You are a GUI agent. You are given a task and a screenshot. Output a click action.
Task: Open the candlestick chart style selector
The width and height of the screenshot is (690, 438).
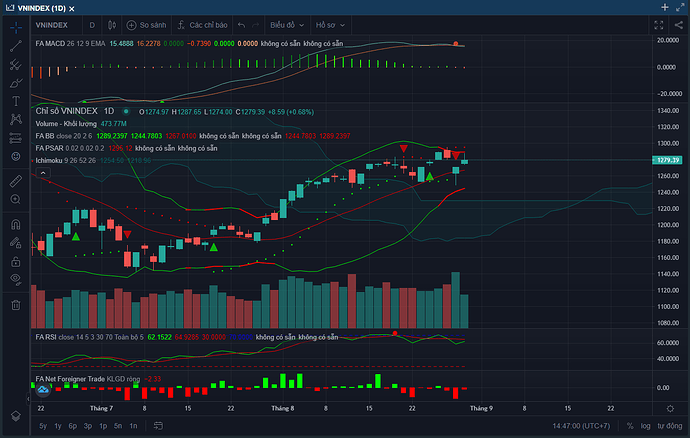pos(112,25)
